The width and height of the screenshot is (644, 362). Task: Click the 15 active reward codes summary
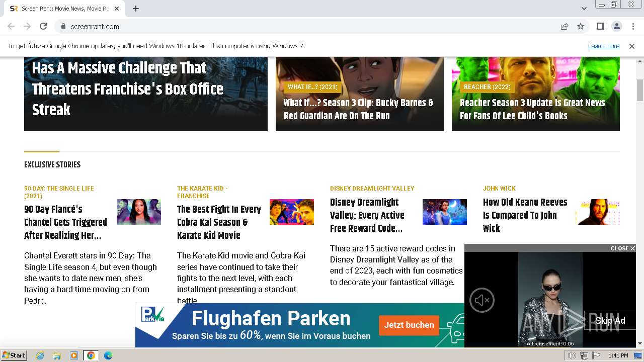[396, 265]
